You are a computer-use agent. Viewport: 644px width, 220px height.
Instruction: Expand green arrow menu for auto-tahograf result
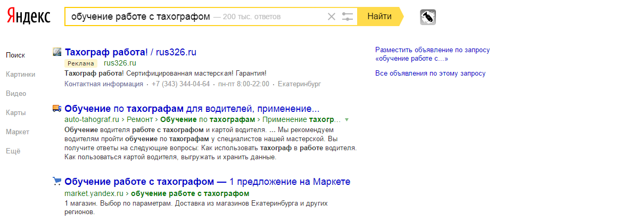pyautogui.click(x=347, y=119)
